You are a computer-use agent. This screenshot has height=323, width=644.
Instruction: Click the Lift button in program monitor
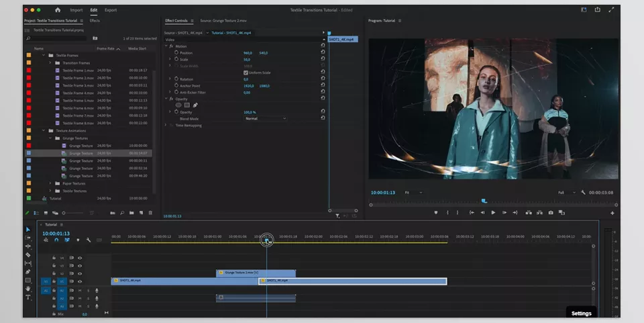pos(529,212)
